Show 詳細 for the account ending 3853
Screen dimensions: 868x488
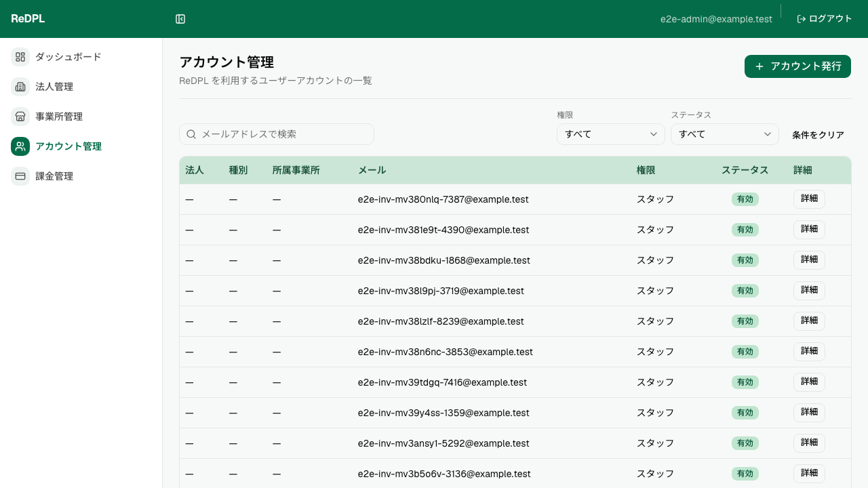pyautogui.click(x=809, y=352)
